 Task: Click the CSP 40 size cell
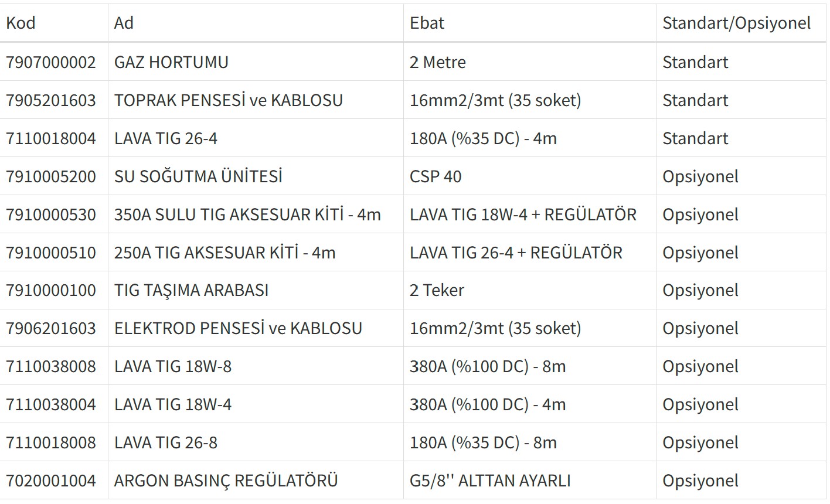click(x=436, y=176)
